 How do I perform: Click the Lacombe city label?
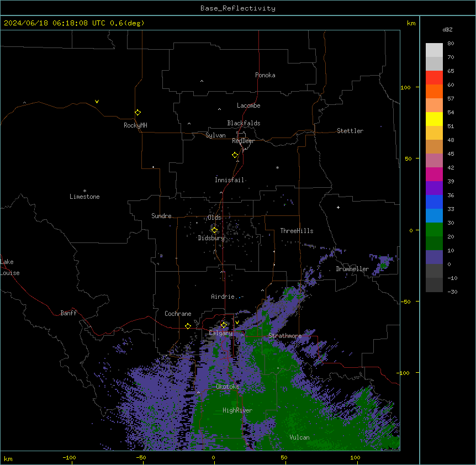[x=248, y=105]
